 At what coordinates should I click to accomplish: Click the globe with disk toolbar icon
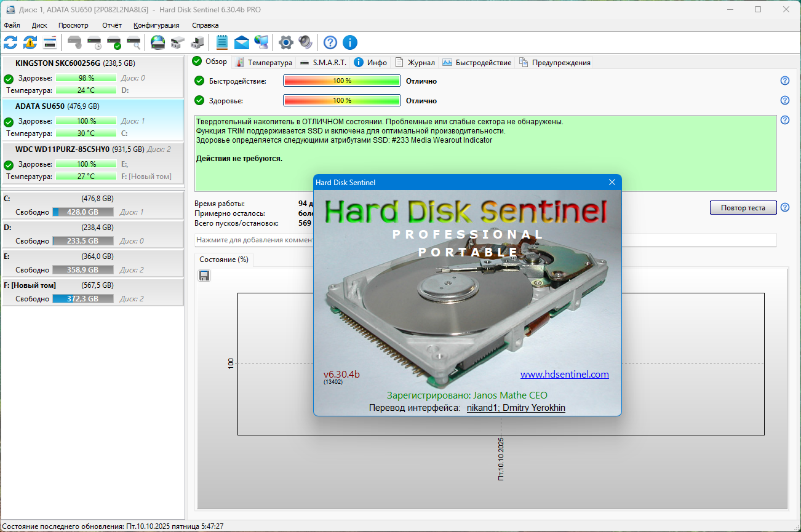[158, 42]
